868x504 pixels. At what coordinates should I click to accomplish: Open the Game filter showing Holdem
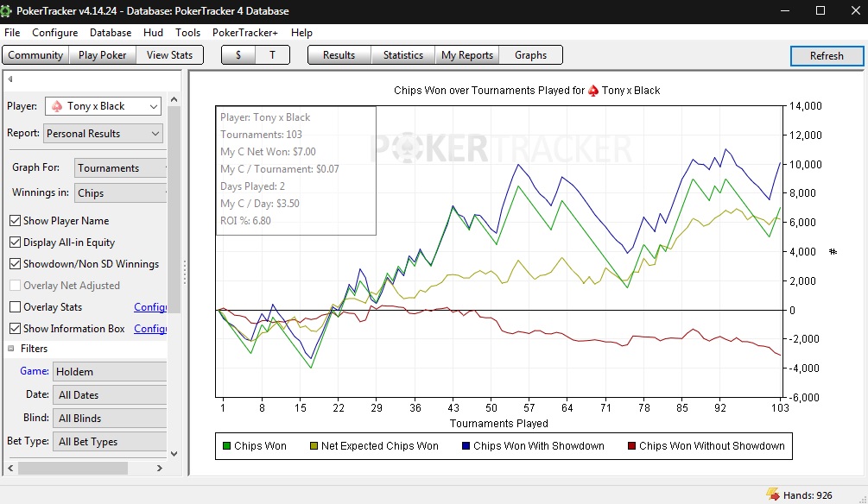coord(110,372)
